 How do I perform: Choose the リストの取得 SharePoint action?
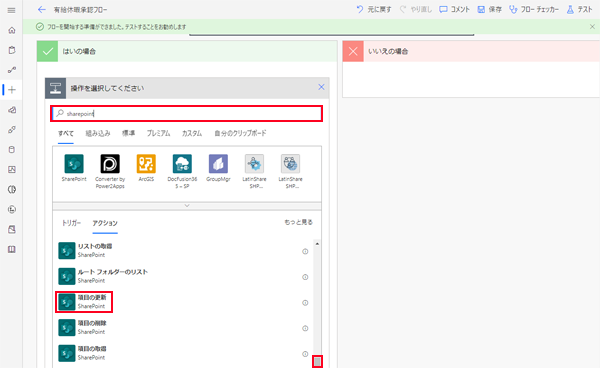point(184,251)
